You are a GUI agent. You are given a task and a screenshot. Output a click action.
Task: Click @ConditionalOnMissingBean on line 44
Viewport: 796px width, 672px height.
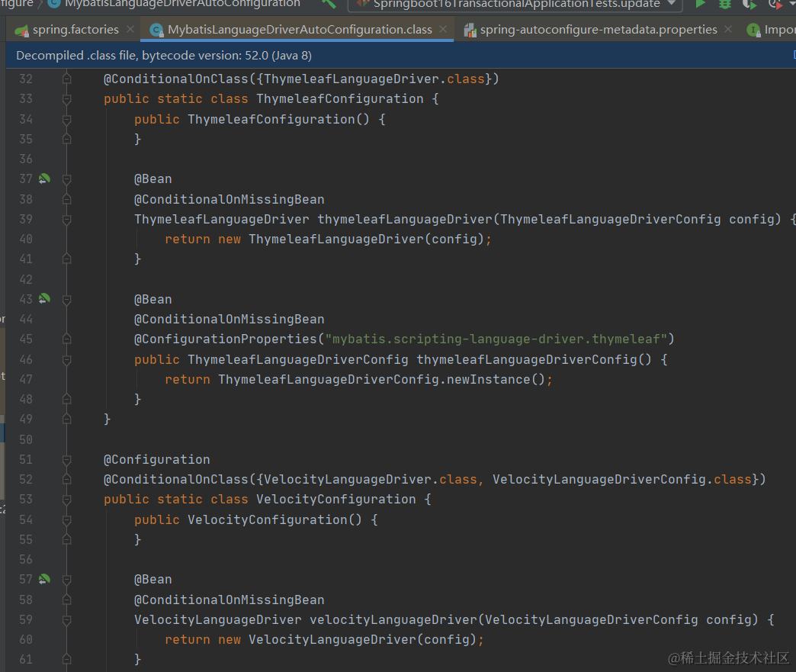click(x=229, y=319)
